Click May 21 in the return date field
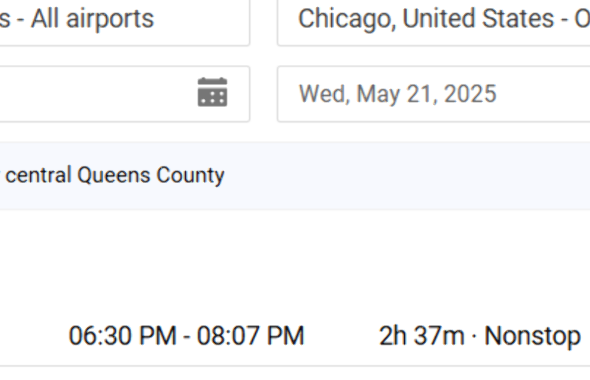Screen dimensions: 590x380 (397, 94)
